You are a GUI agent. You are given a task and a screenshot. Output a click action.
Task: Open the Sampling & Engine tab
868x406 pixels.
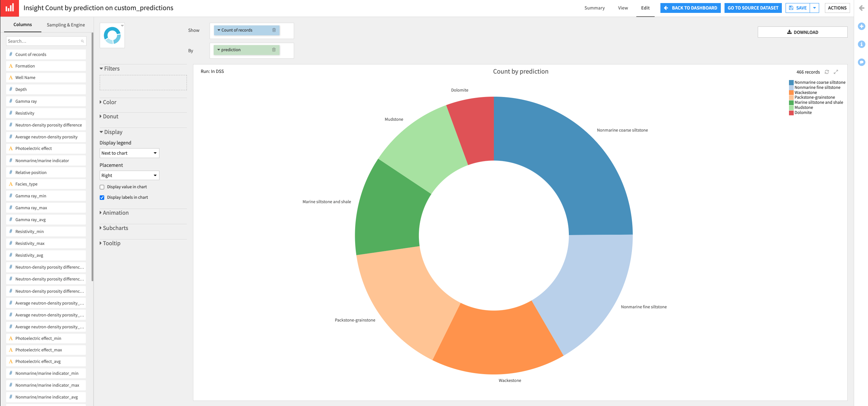tap(65, 24)
